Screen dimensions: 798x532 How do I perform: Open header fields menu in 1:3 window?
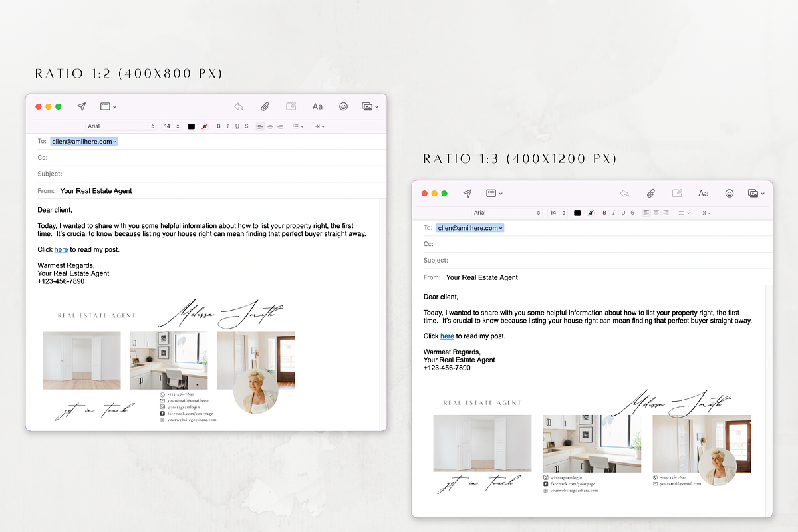coord(494,193)
